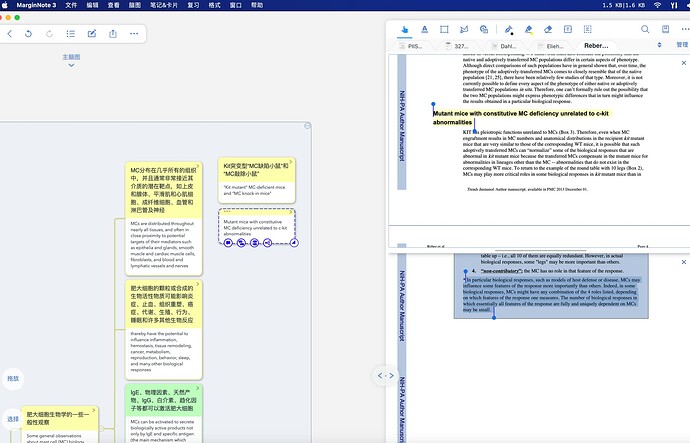
Task: Click the blue selected paragraph in lower pane
Action: [551, 294]
